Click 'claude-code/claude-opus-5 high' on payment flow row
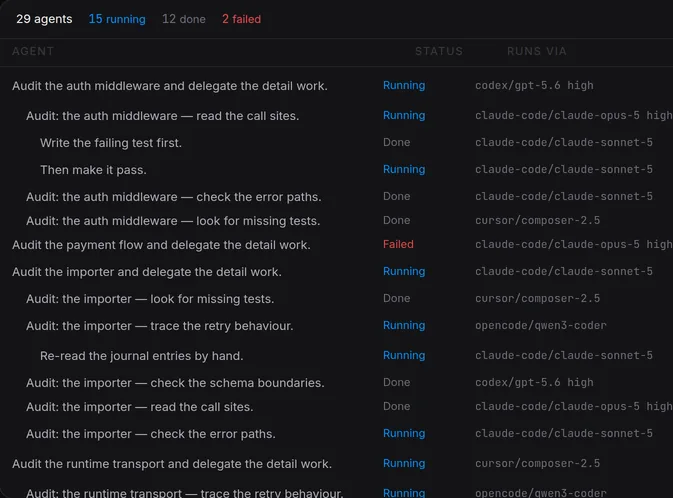 pyautogui.click(x=574, y=244)
